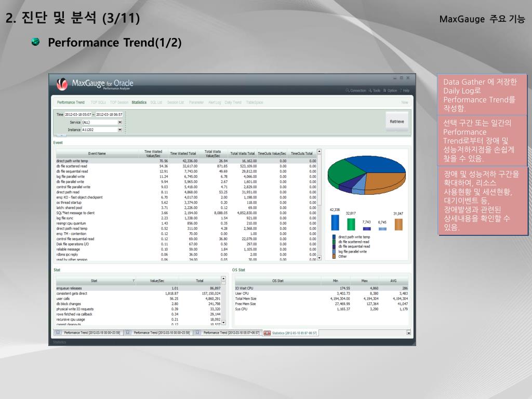
Task: Open the bottom tab list dropdown arrow
Action: pyautogui.click(x=408, y=333)
